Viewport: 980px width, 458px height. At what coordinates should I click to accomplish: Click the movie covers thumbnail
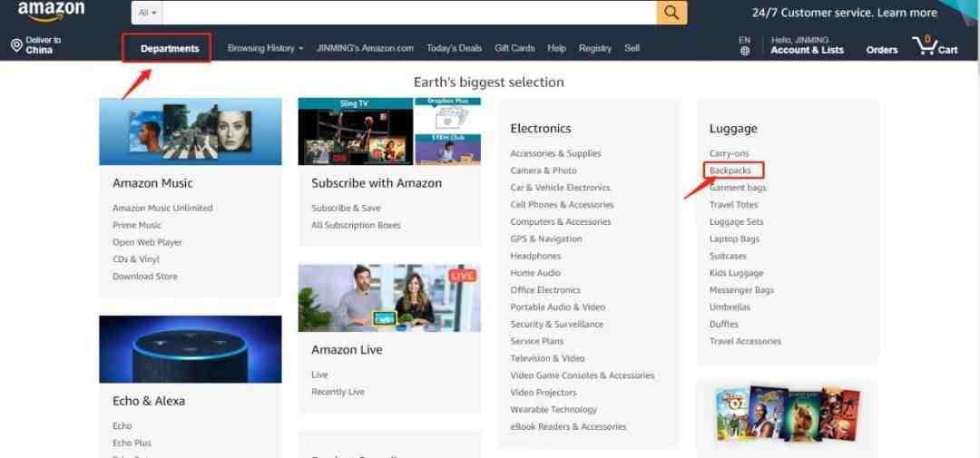(x=788, y=413)
